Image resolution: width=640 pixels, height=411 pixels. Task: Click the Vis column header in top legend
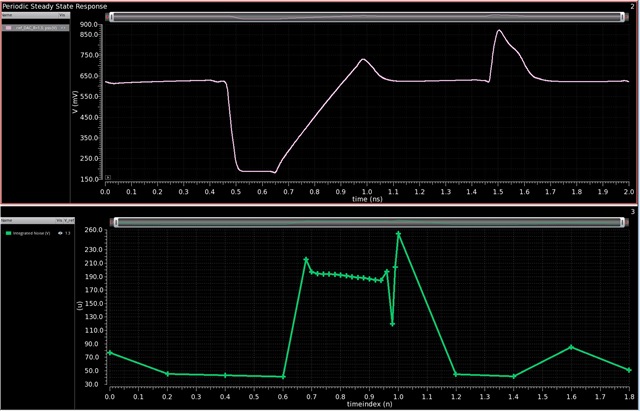60,17
